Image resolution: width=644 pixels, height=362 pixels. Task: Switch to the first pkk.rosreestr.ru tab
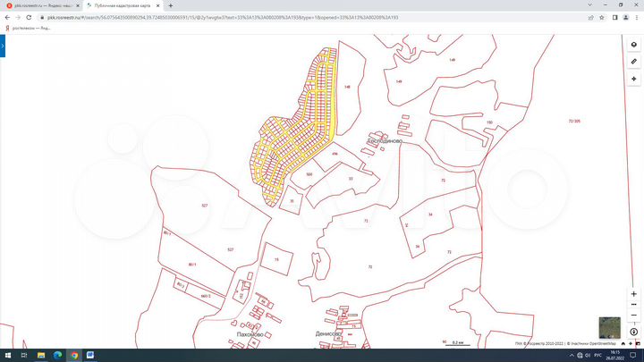40,5
